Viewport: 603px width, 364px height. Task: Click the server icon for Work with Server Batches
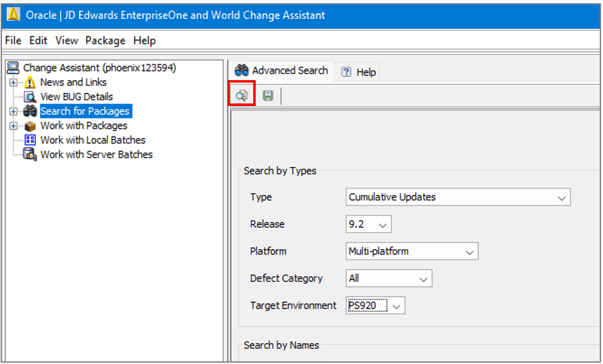click(30, 155)
